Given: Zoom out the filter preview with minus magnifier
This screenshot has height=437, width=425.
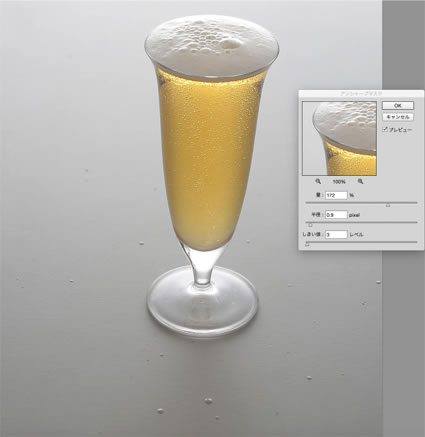Looking at the screenshot, I should point(318,181).
